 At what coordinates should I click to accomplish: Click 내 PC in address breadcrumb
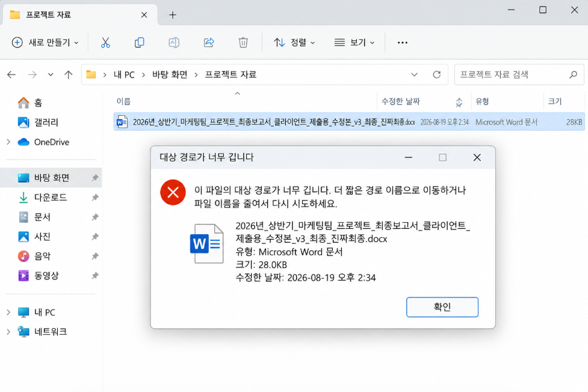click(124, 75)
